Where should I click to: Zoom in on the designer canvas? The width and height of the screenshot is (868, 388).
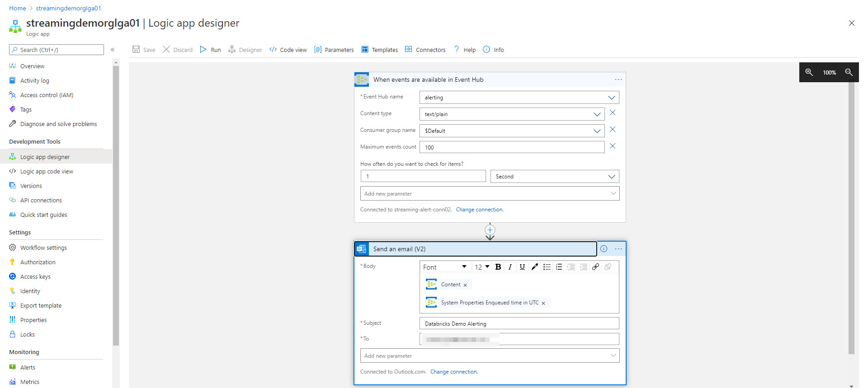tap(809, 72)
